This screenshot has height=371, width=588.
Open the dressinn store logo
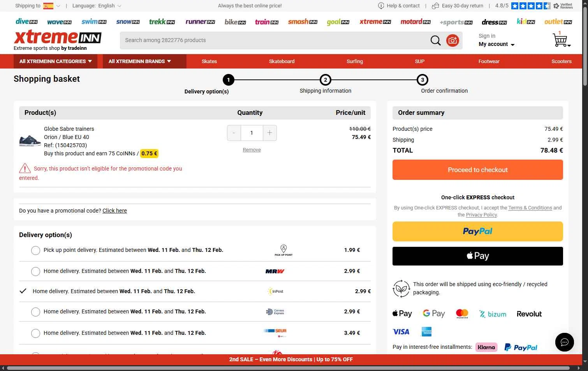pyautogui.click(x=494, y=22)
